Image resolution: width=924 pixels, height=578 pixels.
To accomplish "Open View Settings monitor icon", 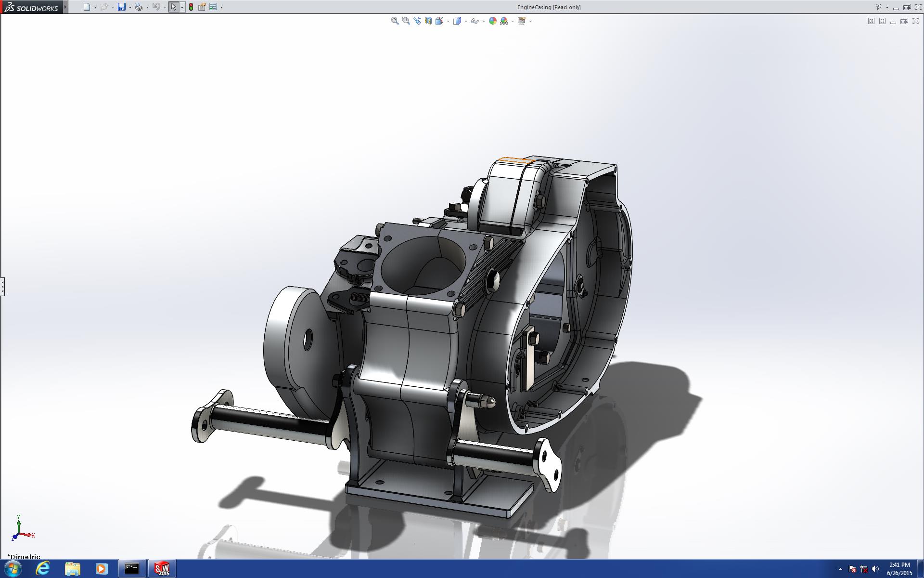I will 521,21.
